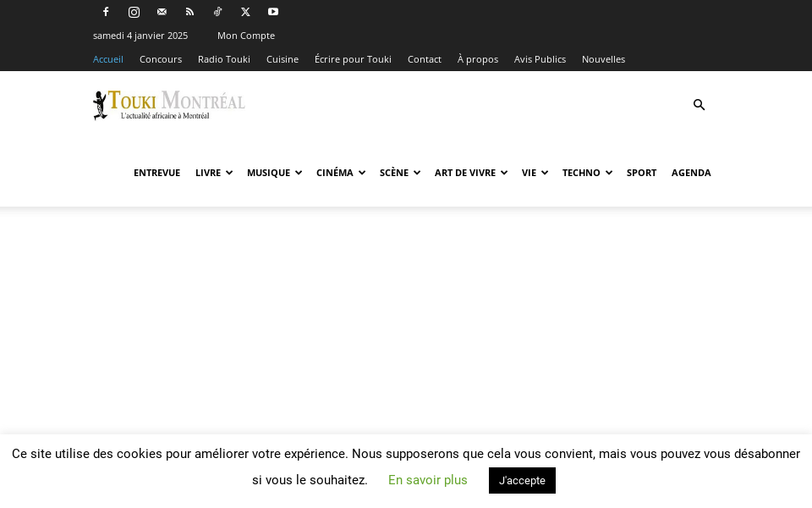Open Mon Compte account link
Image resolution: width=812 pixels, height=508 pixels.
point(245,36)
